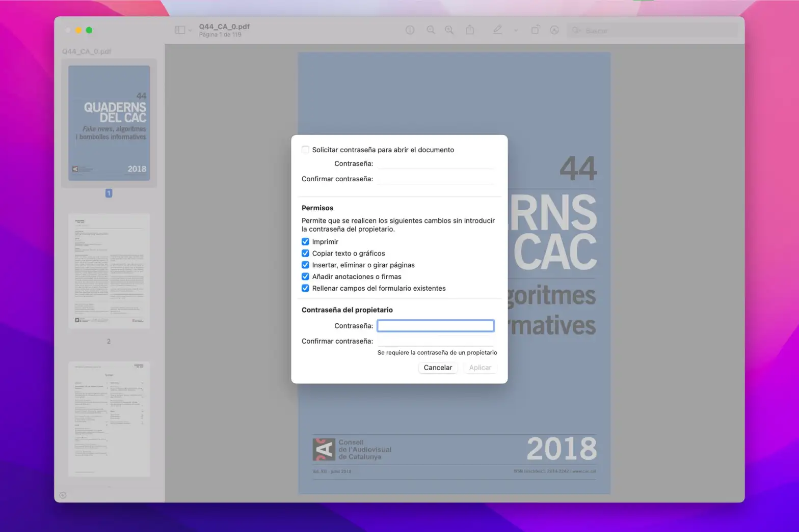Image resolution: width=799 pixels, height=532 pixels.
Task: Click the Página 1 de 119 subtitle
Action: pyautogui.click(x=220, y=35)
